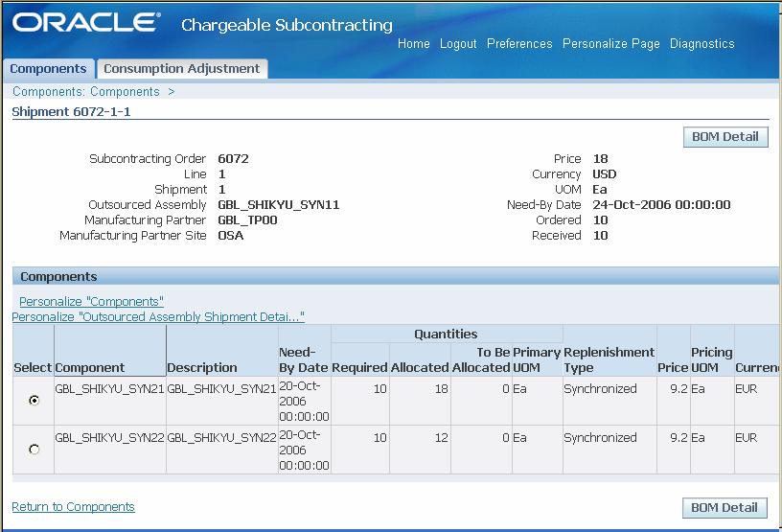This screenshot has width=782, height=532.
Task: Click the Oracle logo
Action: coord(86,23)
